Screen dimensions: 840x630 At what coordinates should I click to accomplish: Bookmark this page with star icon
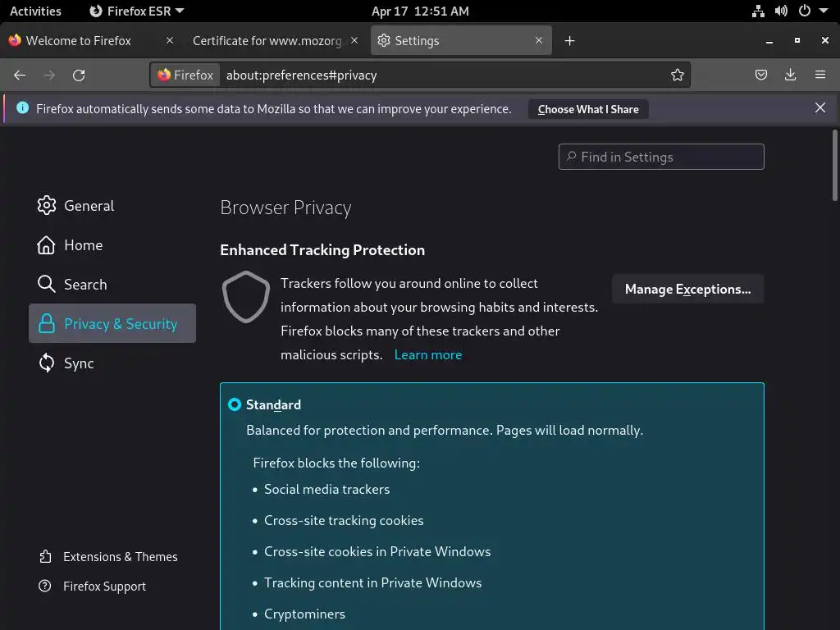[x=677, y=75]
